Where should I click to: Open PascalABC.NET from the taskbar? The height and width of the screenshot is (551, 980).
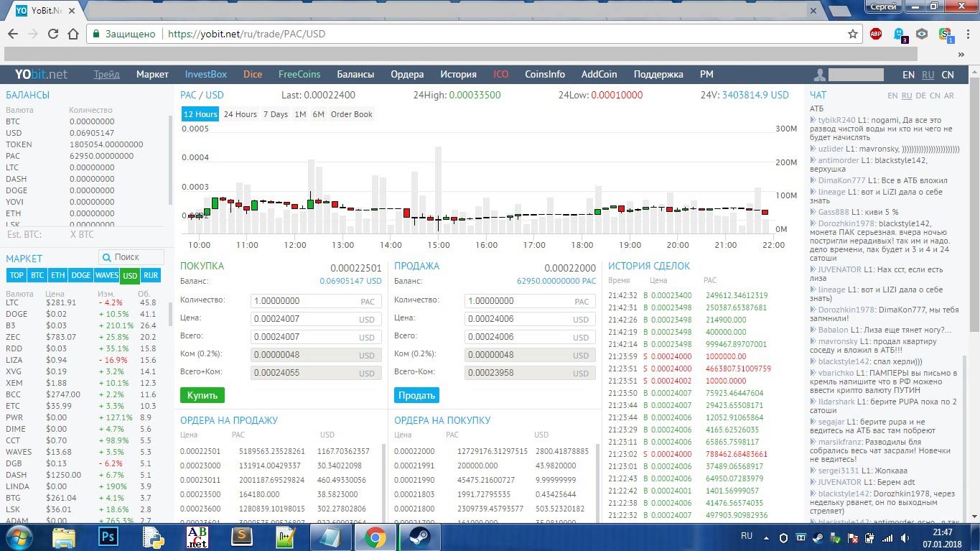(197, 537)
